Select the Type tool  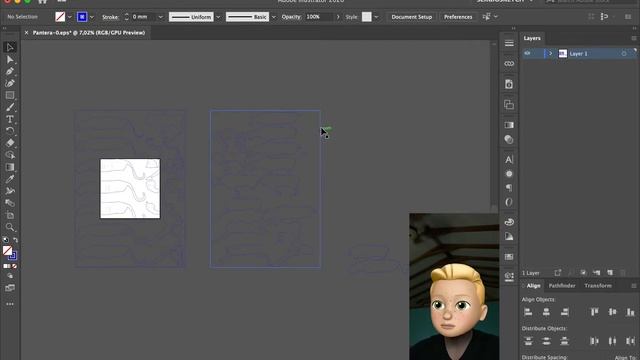tap(10, 119)
